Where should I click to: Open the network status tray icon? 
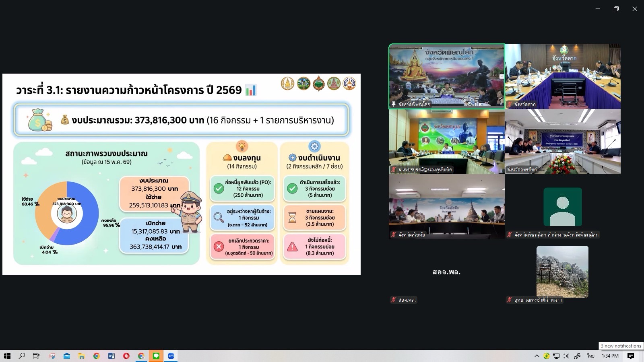(x=556, y=356)
